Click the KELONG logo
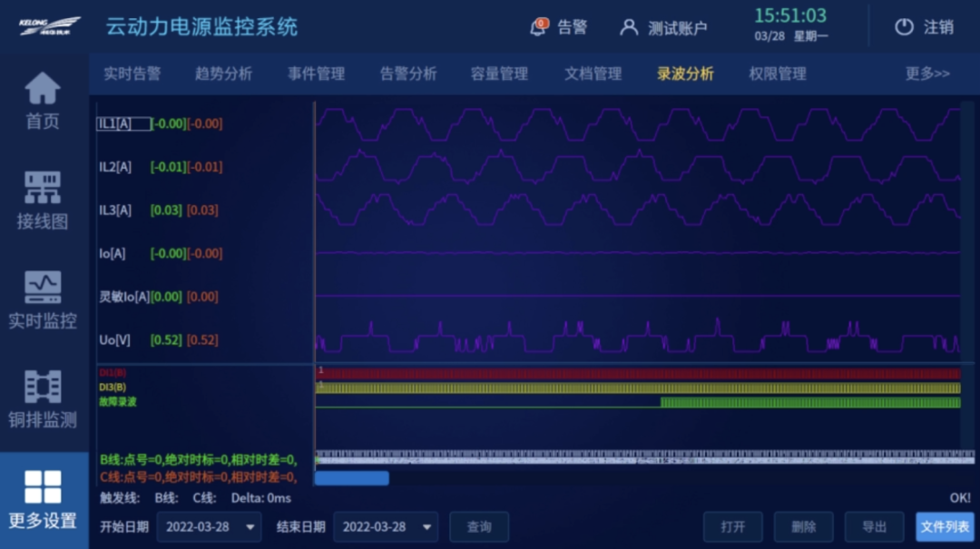This screenshot has height=549, width=980. point(49,26)
